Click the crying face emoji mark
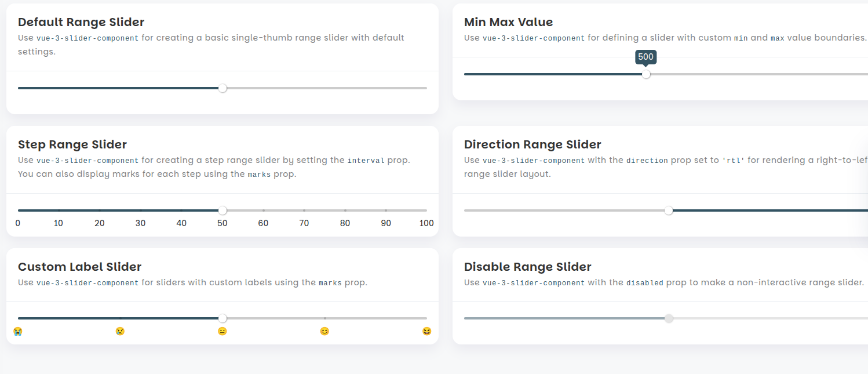The width and height of the screenshot is (868, 374). tap(18, 331)
